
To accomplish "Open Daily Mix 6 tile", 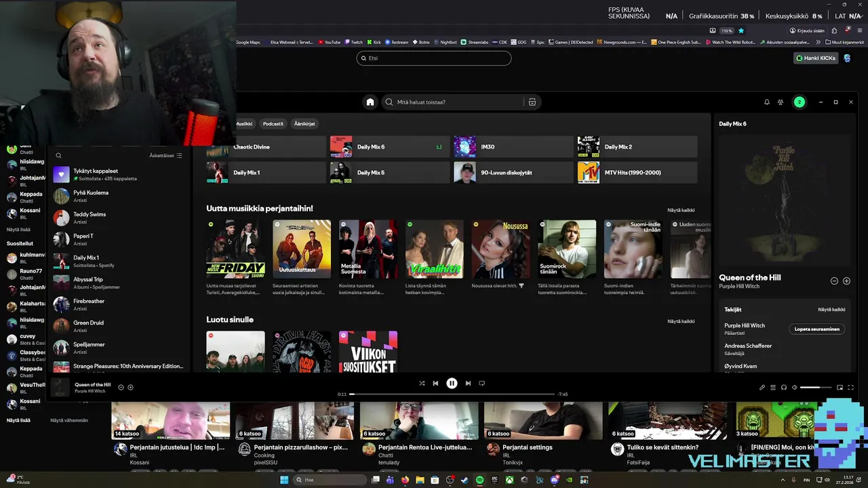I will (390, 147).
